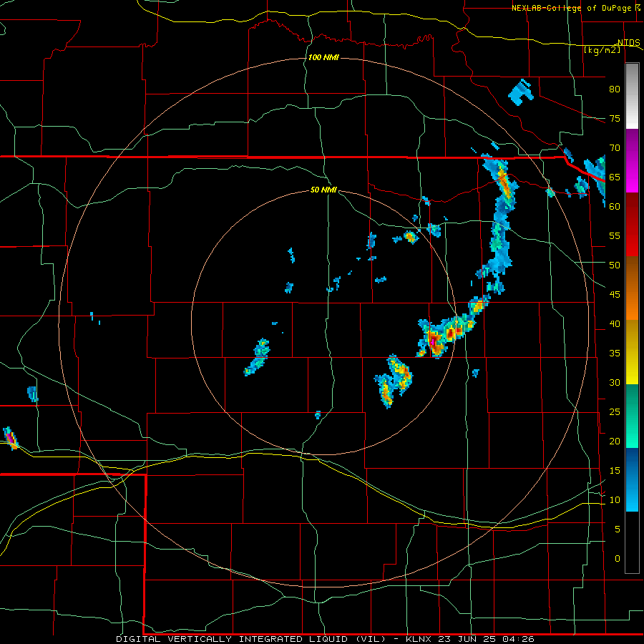
Task: Pick the magenta-purple segment of the color bar
Action: tap(632, 160)
